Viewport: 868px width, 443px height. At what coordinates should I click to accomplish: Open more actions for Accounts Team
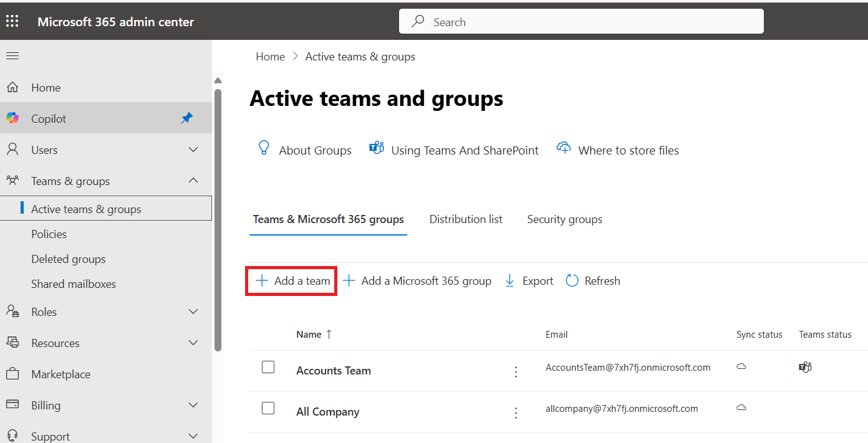click(516, 371)
